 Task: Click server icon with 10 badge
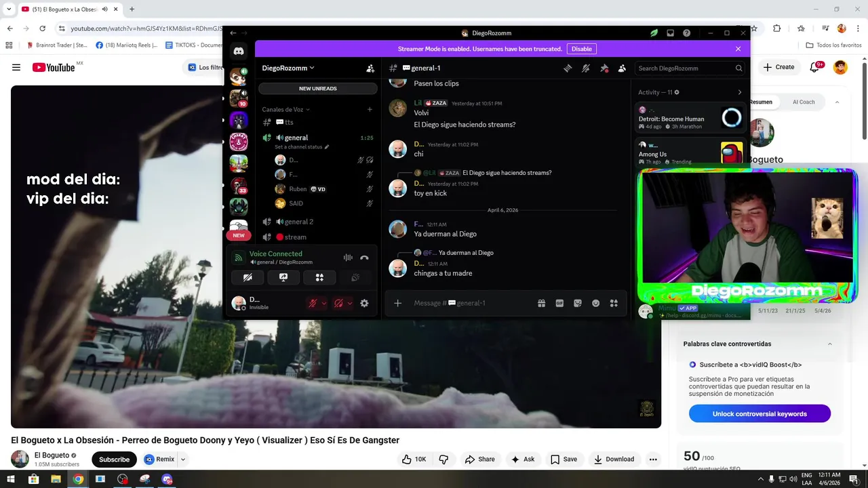pos(239,98)
